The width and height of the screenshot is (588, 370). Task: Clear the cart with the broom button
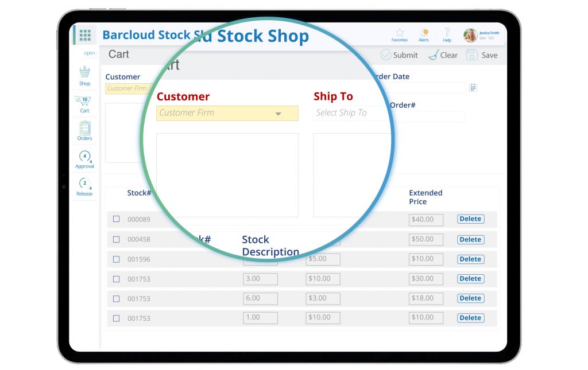coord(443,55)
